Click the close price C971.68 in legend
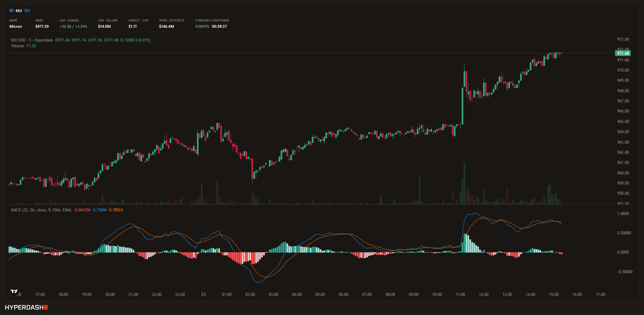 [111, 40]
